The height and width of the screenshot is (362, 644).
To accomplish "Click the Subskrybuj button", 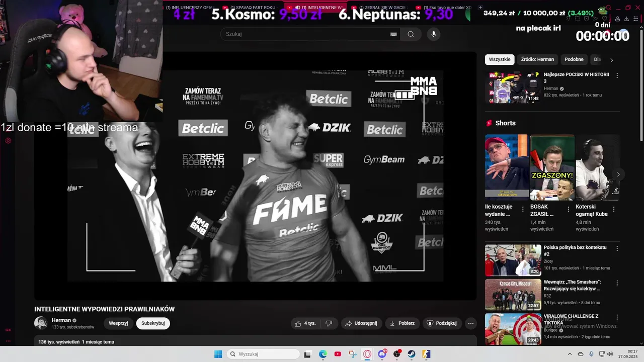I will click(153, 323).
